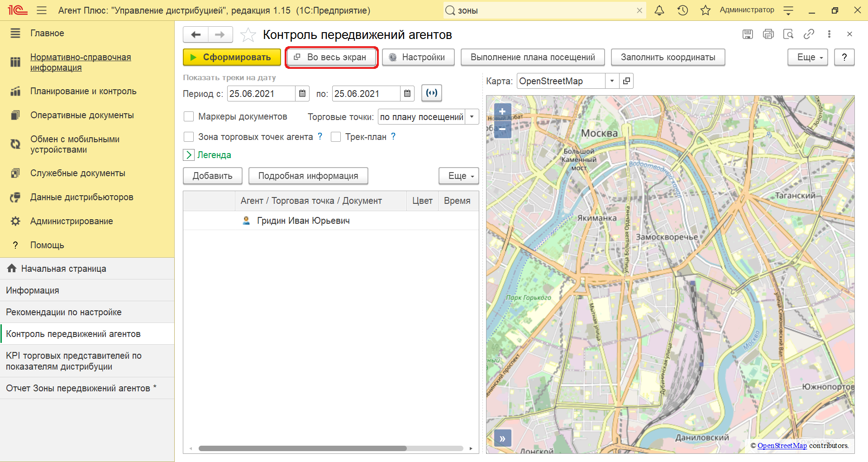Clear the search field text with X
The width and height of the screenshot is (868, 462).
click(639, 10)
